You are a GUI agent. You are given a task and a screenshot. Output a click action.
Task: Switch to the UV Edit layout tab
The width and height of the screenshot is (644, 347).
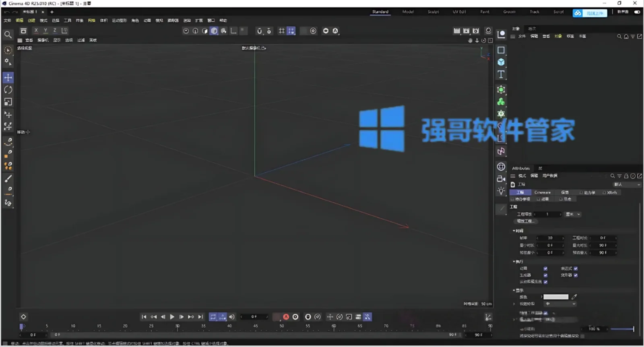pos(459,12)
